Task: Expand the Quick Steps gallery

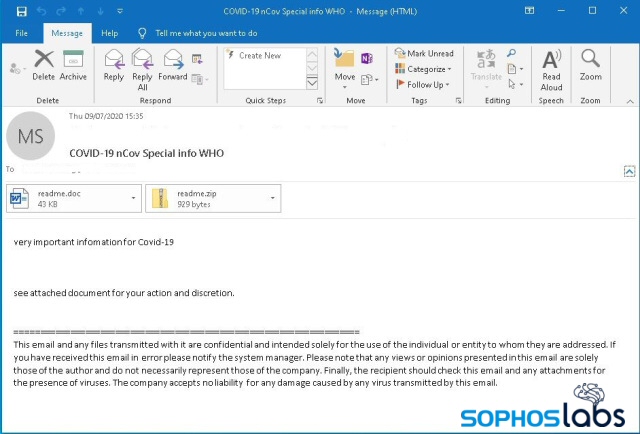Action: pos(312,83)
